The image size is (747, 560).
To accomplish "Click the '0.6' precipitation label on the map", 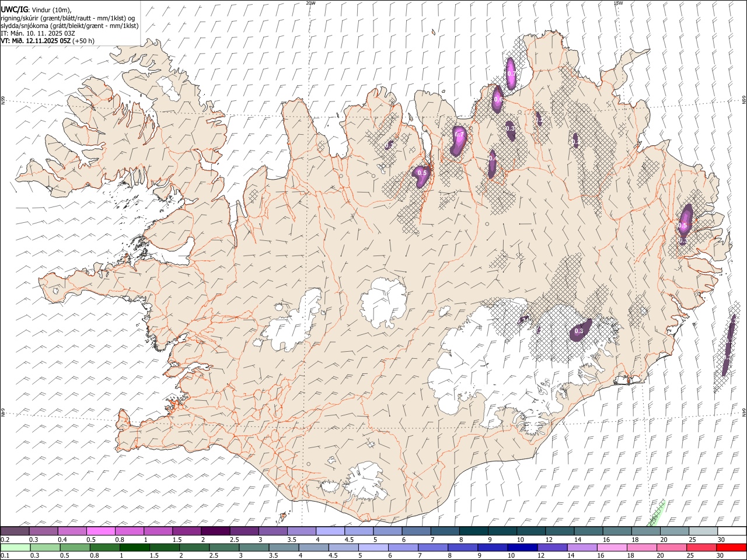I will tap(498, 99).
